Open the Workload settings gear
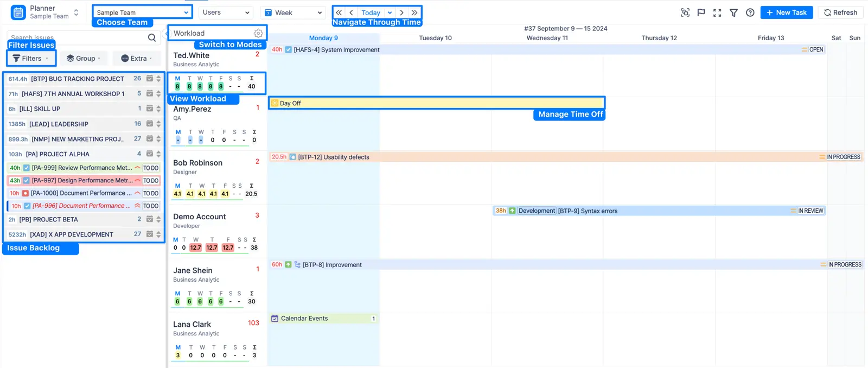 point(258,34)
